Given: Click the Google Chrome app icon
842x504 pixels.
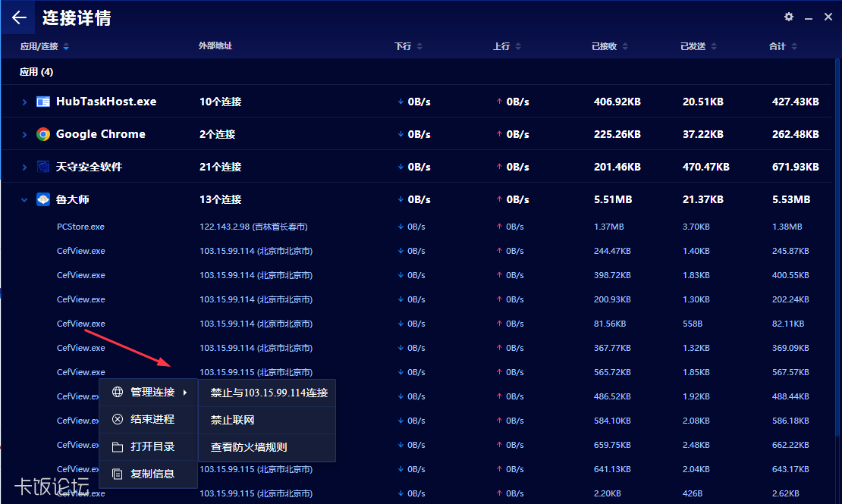Looking at the screenshot, I should pos(43,134).
